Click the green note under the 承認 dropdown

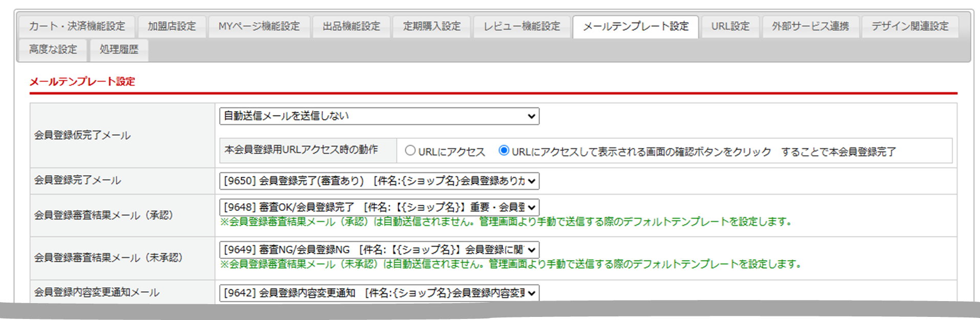506,222
